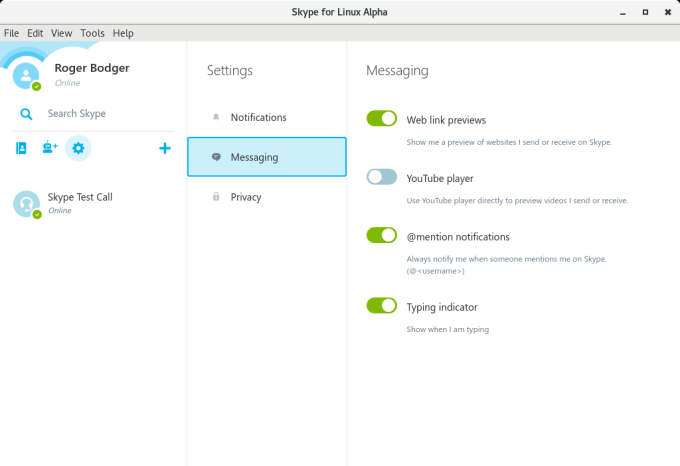Click the settings gear icon
This screenshot has width=680, height=466.
pos(79,148)
